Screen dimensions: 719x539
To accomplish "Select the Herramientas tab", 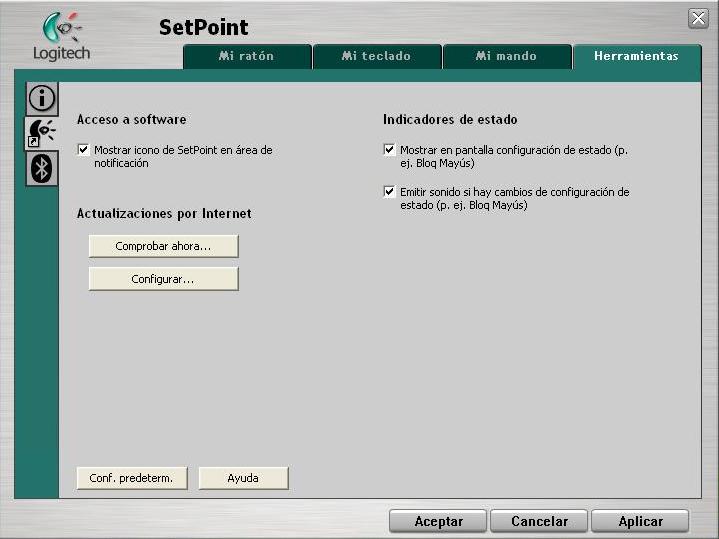I will pos(636,57).
